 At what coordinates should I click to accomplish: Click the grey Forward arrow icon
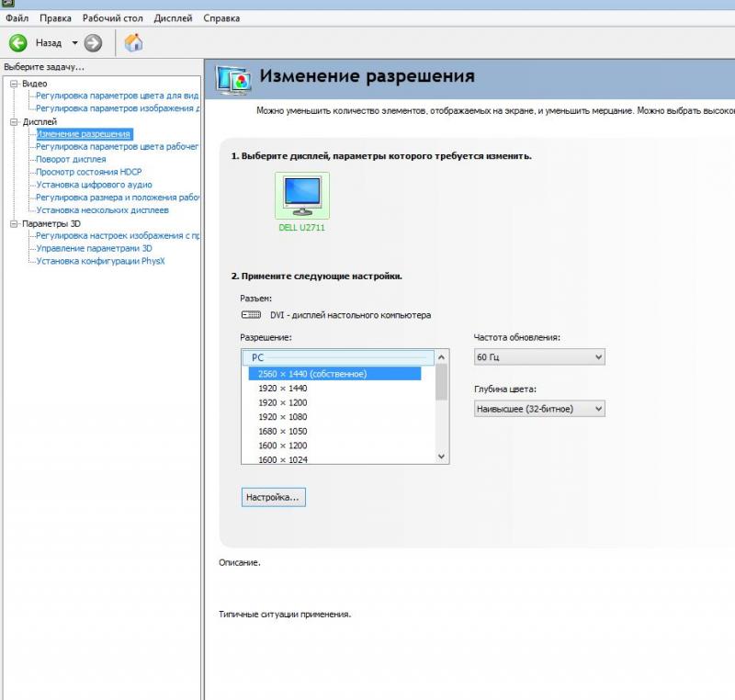[x=93, y=43]
